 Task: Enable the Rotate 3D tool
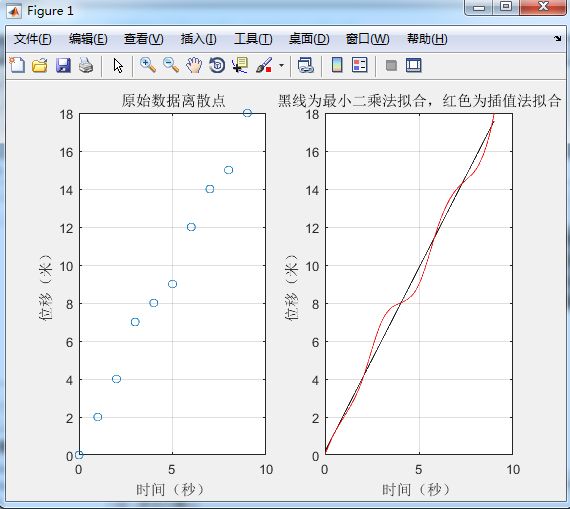coord(217,65)
